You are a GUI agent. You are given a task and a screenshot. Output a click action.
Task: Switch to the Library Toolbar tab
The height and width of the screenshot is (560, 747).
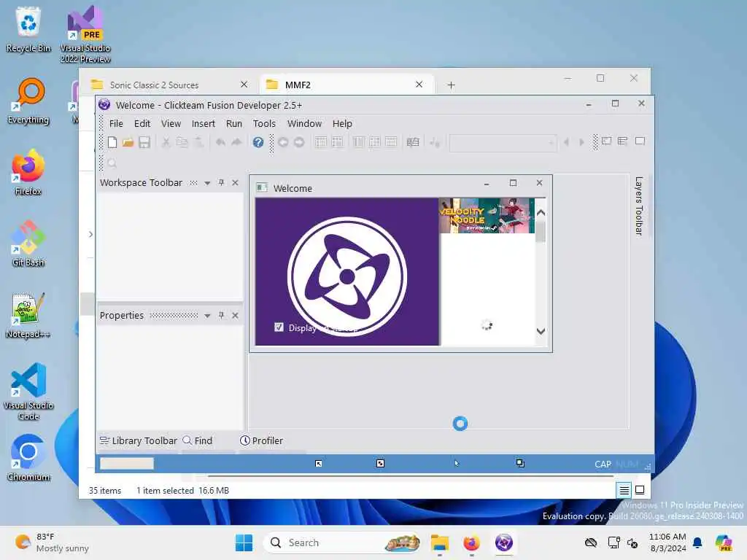139,441
